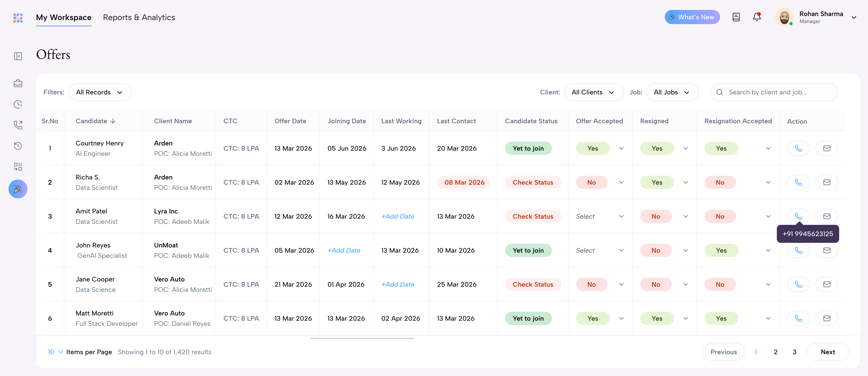This screenshot has width=868, height=376.
Task: Collapse the sidebar panel icon
Action: pyautogui.click(x=18, y=56)
